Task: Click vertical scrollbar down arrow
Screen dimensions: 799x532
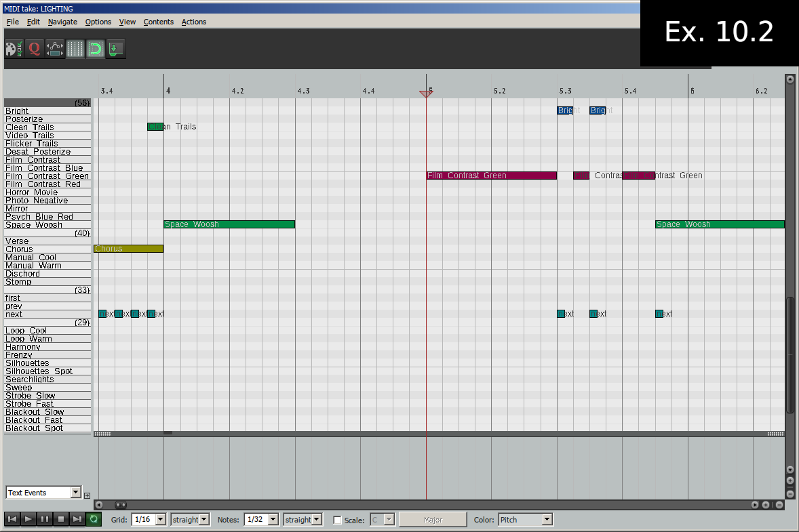Action: tap(790, 470)
